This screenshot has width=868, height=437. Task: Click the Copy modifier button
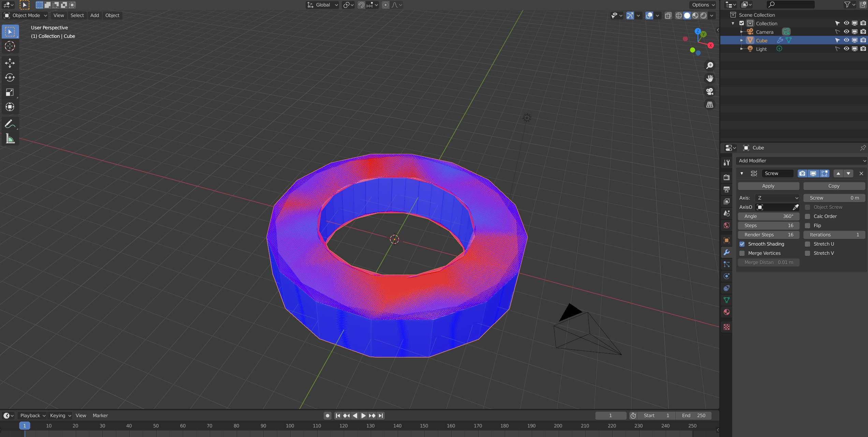click(x=834, y=186)
